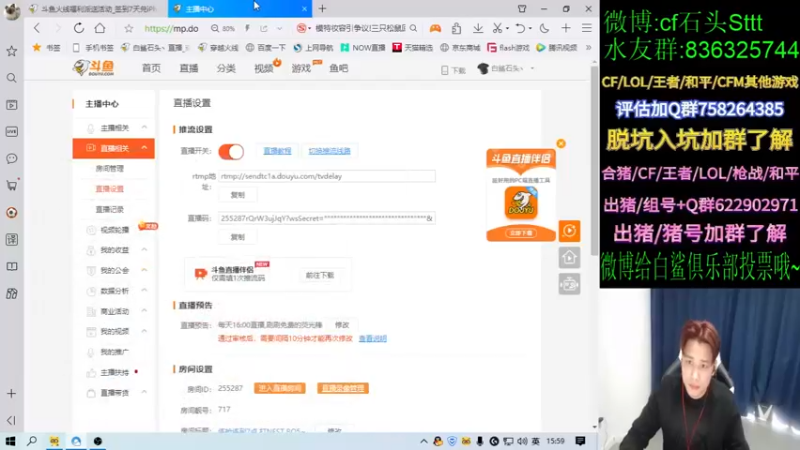This screenshot has height=450, width=800.
Task: Expand the 我的公会 sidebar section
Action: (x=144, y=270)
